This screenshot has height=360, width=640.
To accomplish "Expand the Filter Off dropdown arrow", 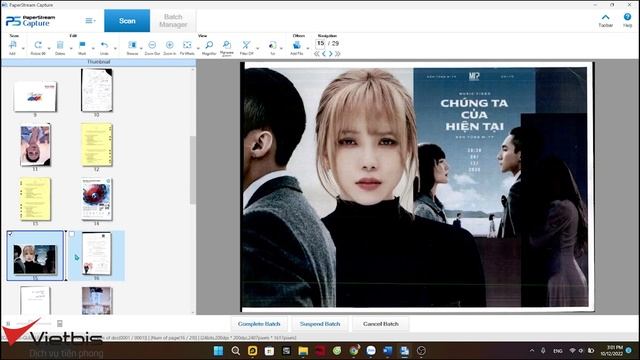I will coord(258,49).
